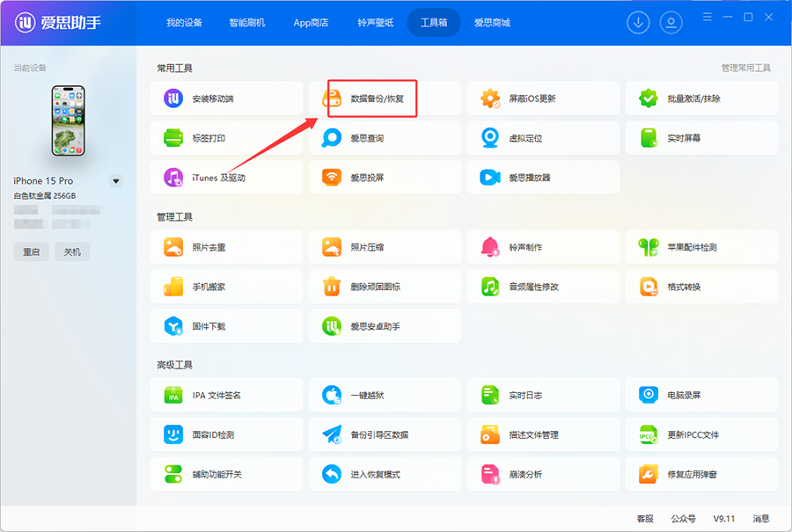This screenshot has height=532, width=792.
Task: Click the 公众号 link in footer
Action: (684, 519)
